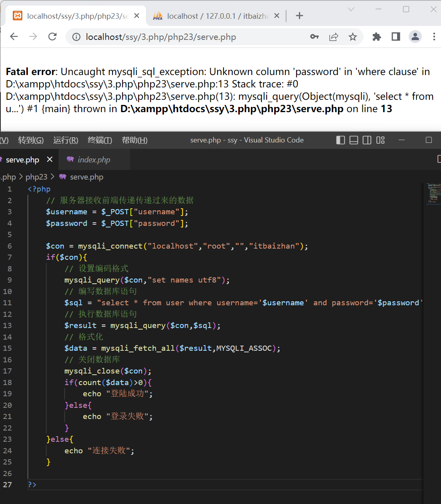Share this page icon
Image resolution: width=441 pixels, height=504 pixels.
coord(334,37)
